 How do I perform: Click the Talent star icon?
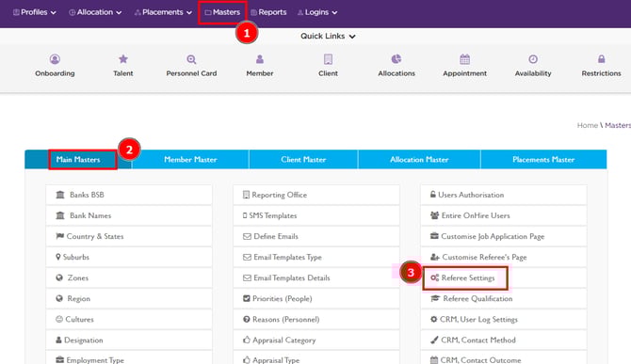(123, 59)
